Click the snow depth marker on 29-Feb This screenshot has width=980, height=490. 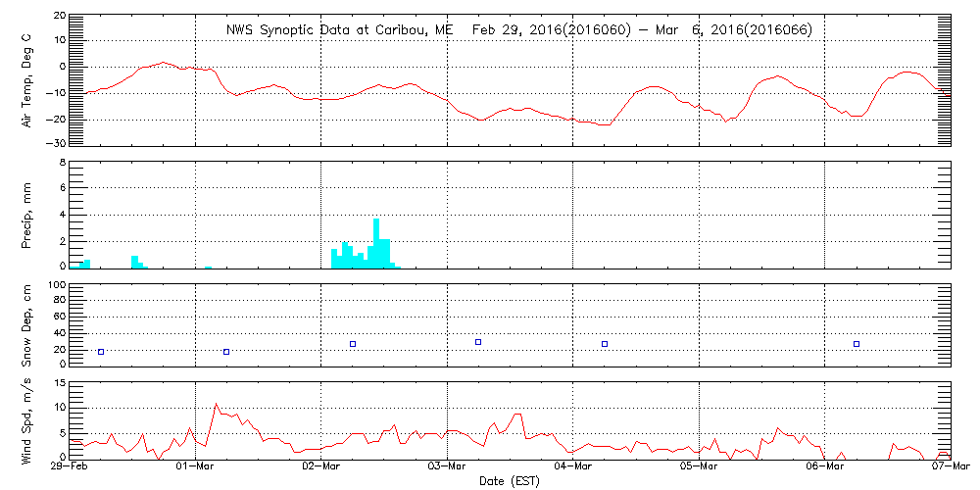(x=101, y=351)
